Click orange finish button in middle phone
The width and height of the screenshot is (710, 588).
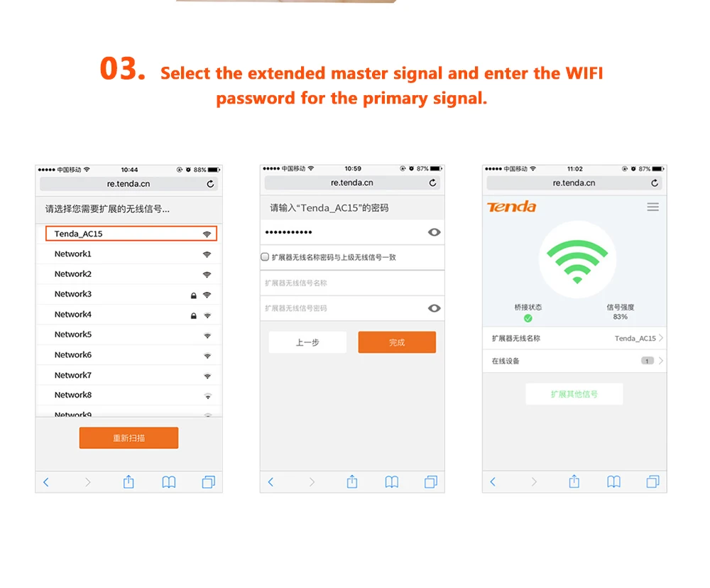point(397,342)
